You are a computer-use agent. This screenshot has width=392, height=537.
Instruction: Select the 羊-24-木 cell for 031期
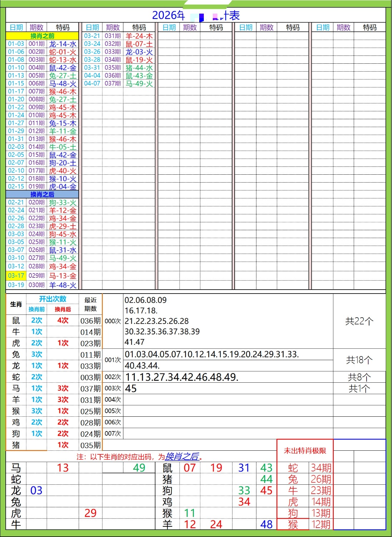[139, 36]
